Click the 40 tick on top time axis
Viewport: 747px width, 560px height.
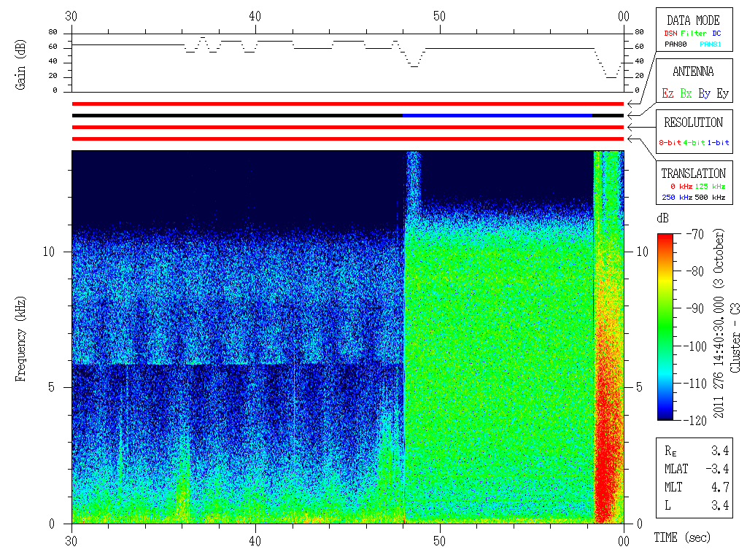[255, 16]
